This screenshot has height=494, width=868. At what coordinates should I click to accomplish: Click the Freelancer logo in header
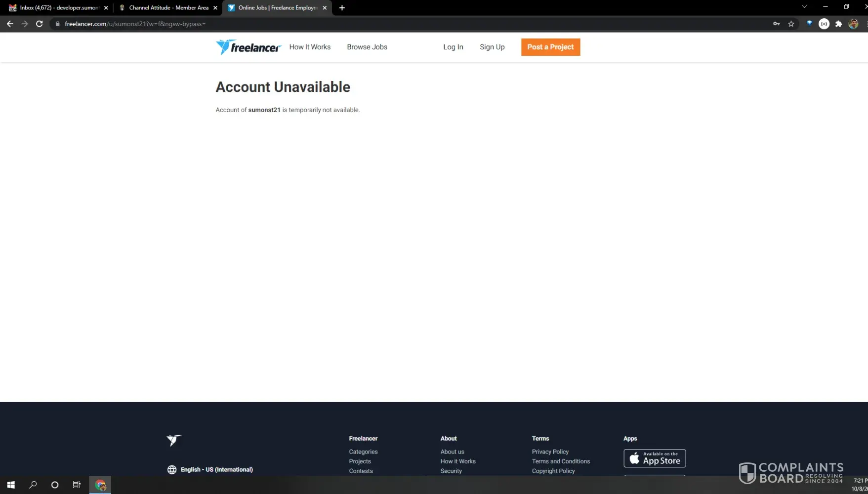pos(248,47)
